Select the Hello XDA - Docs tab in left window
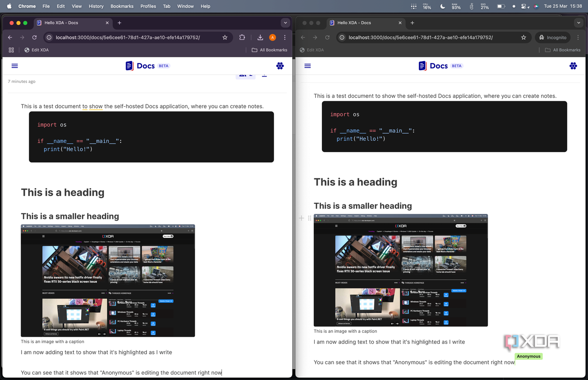This screenshot has height=380, width=588. tap(72, 23)
